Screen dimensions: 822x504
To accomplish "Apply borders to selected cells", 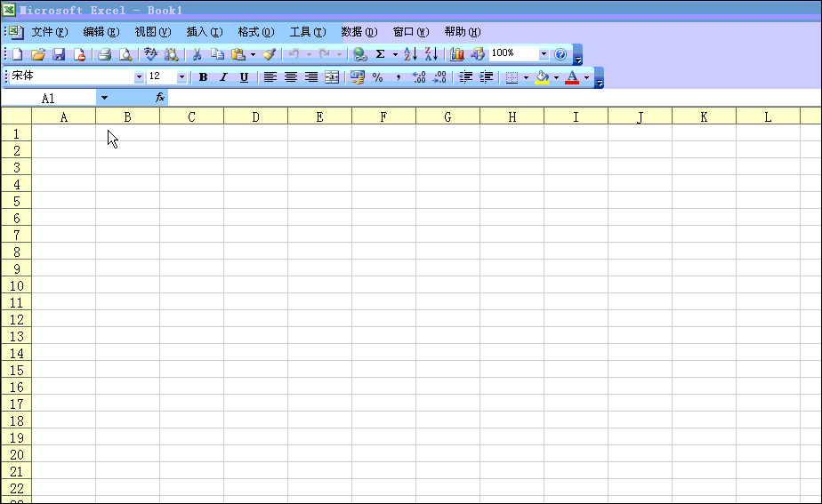I will 512,77.
